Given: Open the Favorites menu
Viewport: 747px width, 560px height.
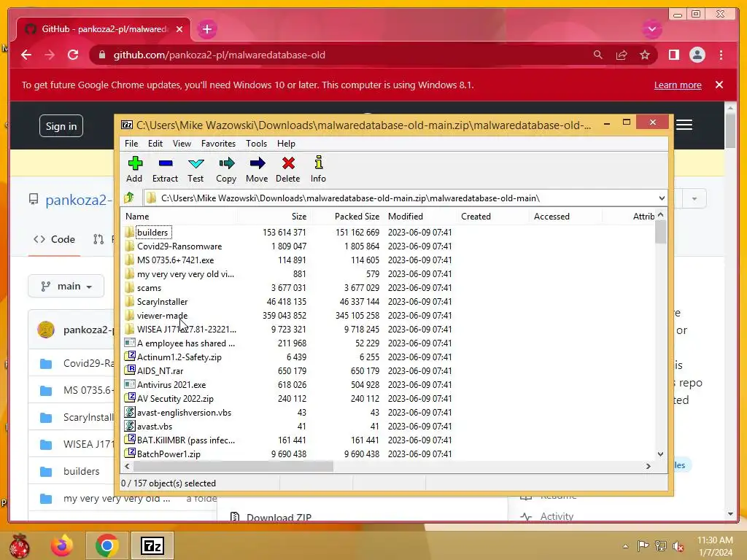Looking at the screenshot, I should pos(218,144).
